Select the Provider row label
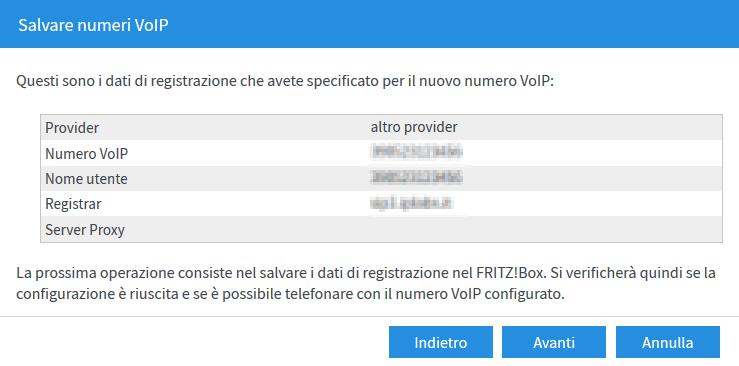Screen dimensions: 739x366 tap(72, 128)
